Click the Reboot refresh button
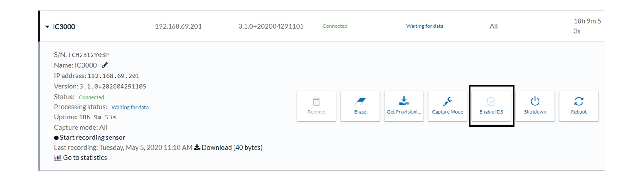The height and width of the screenshot is (182, 644). (x=578, y=106)
